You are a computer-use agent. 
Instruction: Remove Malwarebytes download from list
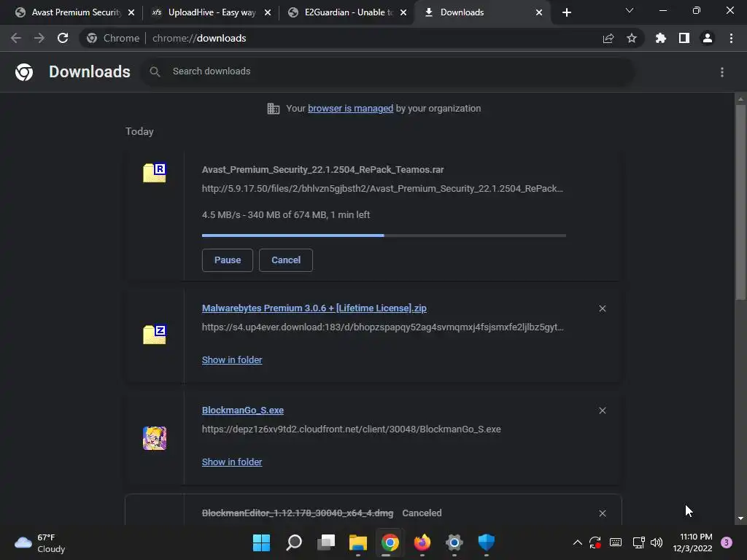pos(603,308)
